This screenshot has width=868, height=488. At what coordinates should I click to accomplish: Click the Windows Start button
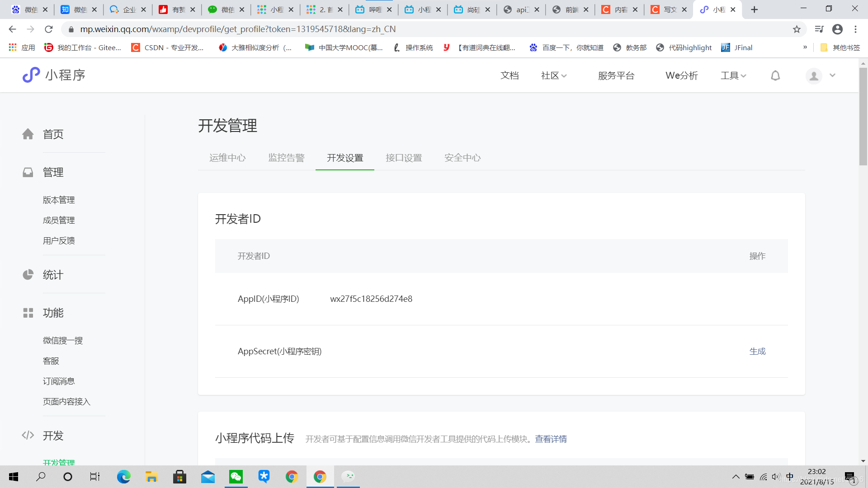14,477
